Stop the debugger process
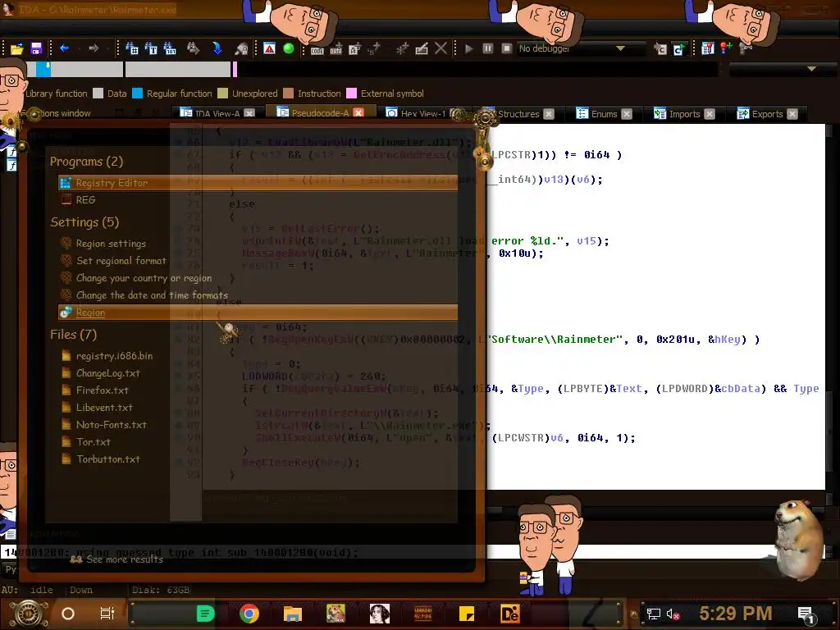The height and width of the screenshot is (630, 840). coord(507,48)
